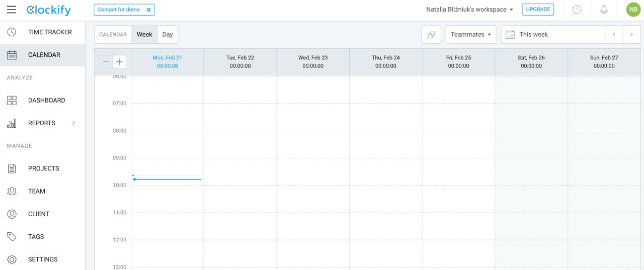Open the workspace switcher dropdown
Viewport: 644px width, 270px height.
click(x=469, y=10)
